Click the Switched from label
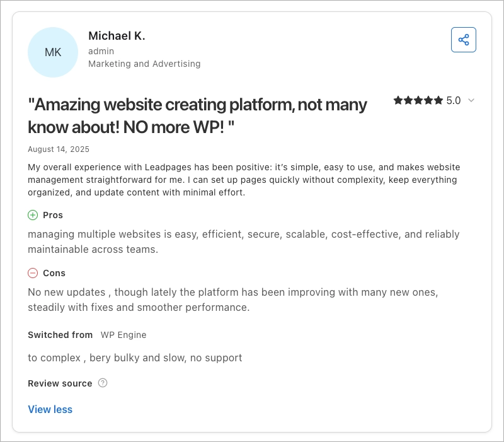504x442 pixels. pos(60,335)
